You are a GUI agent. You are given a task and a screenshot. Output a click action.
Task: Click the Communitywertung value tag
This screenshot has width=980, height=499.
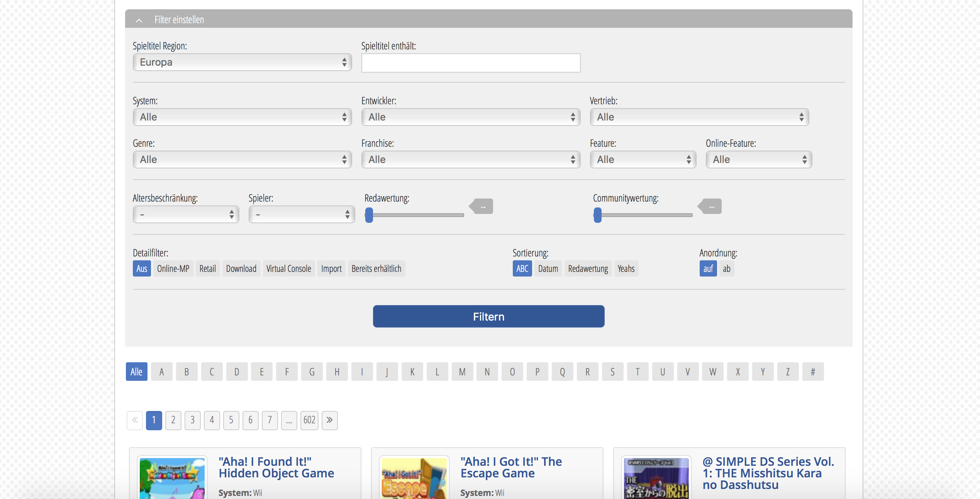(x=711, y=207)
